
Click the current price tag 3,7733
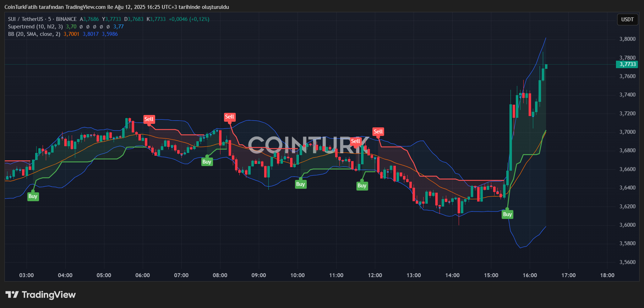click(627, 64)
